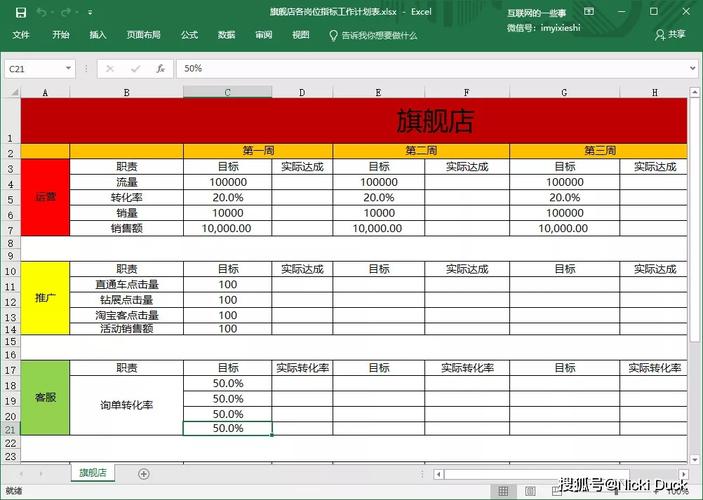Screen dimensions: 703x500
Task: Switch to Normal view icon in status bar
Action: coord(503,491)
